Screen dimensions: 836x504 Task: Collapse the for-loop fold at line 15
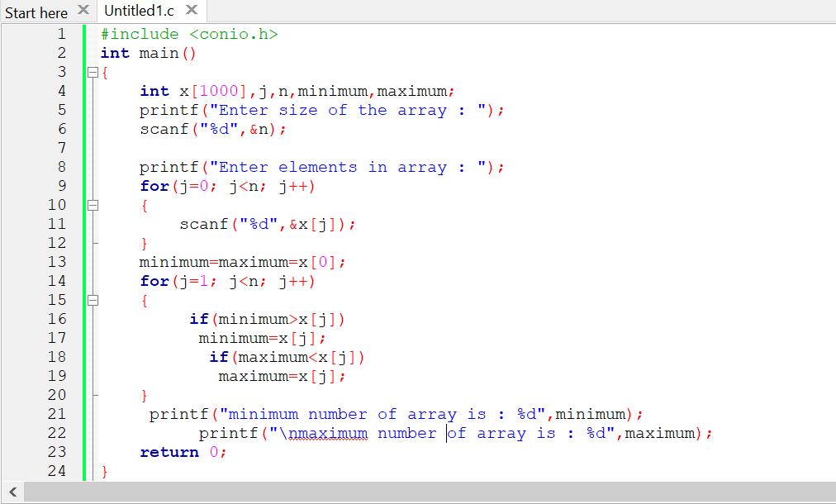[93, 300]
